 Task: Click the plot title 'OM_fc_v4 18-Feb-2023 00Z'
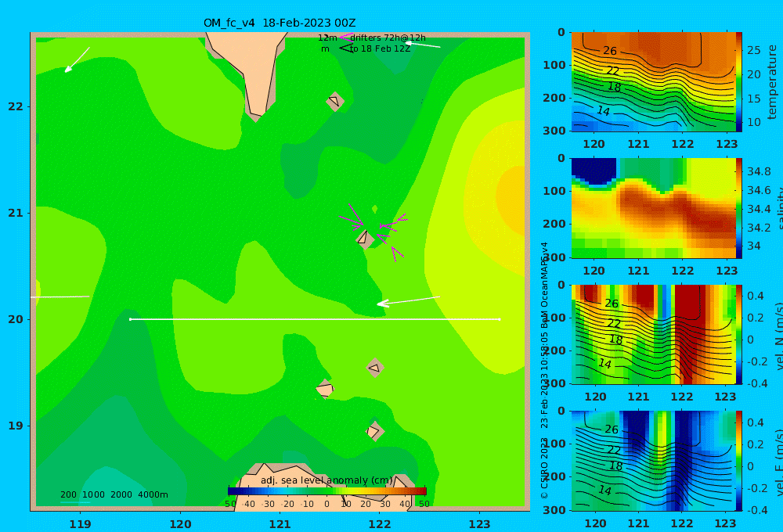pos(280,23)
